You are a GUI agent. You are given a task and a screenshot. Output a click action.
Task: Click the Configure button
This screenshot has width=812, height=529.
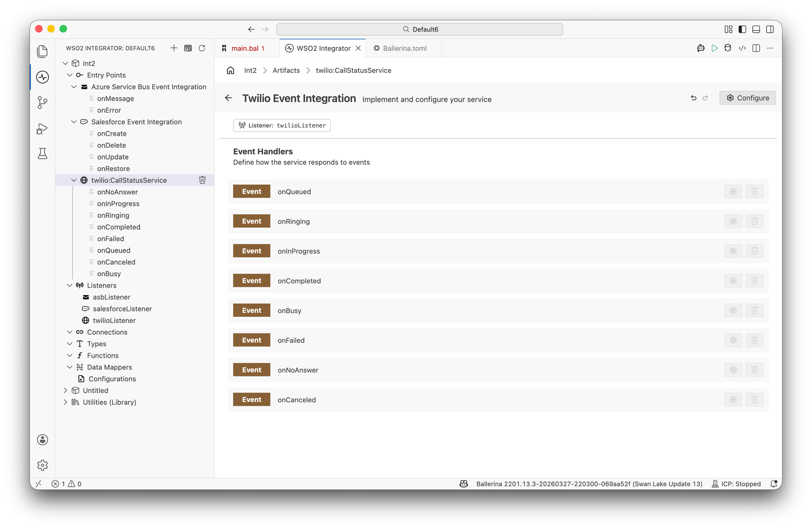(x=747, y=98)
